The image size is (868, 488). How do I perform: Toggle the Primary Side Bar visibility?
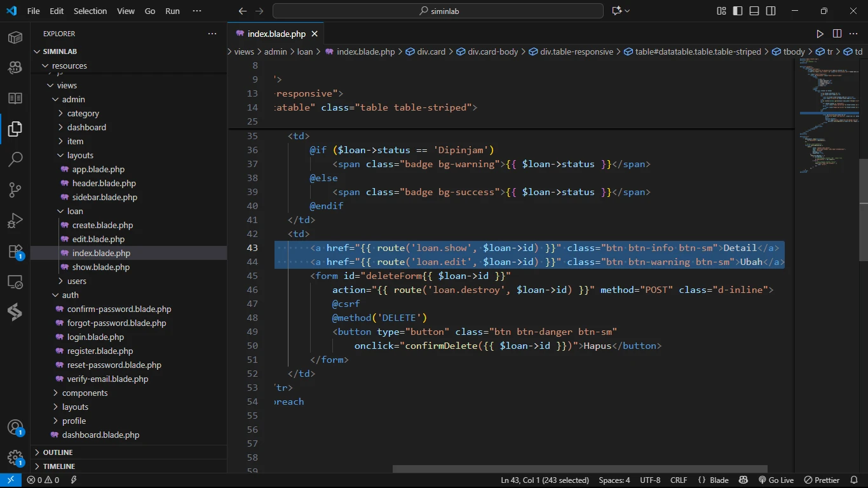tap(738, 11)
